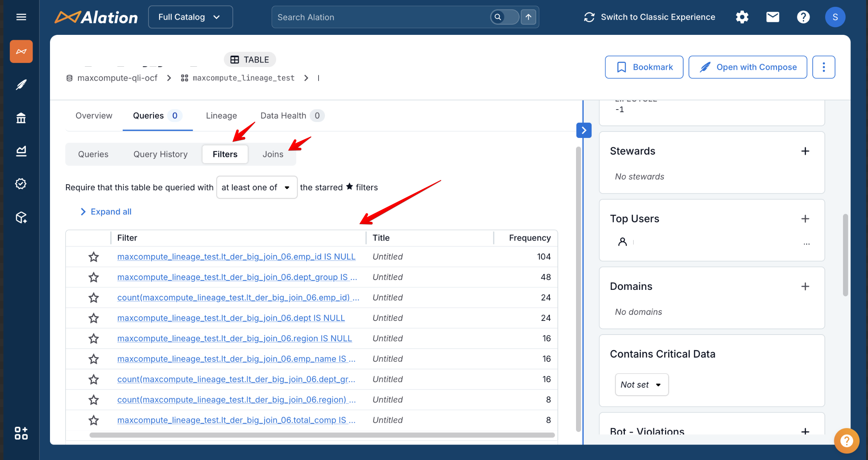This screenshot has width=868, height=460.
Task: Click the Compose quill icon in sidebar
Action: [21, 84]
